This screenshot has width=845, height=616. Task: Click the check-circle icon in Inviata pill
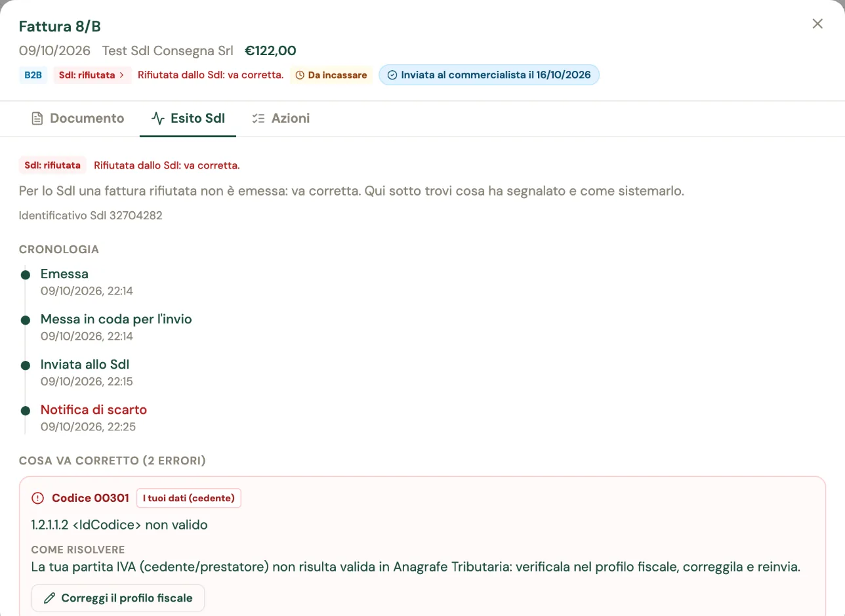click(392, 75)
